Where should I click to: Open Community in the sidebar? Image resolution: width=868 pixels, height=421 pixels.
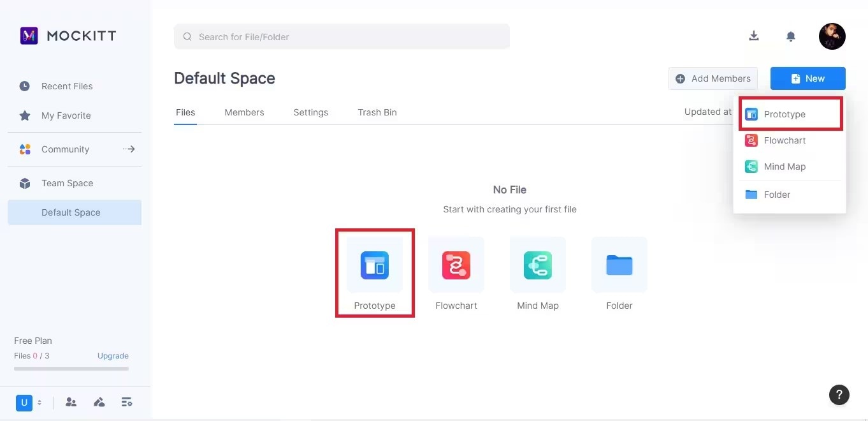click(x=75, y=149)
